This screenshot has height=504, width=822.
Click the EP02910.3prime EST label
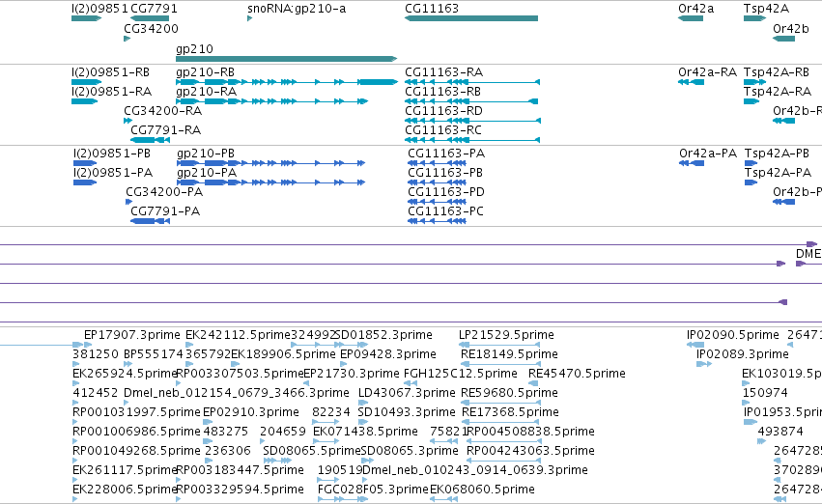[x=250, y=413]
